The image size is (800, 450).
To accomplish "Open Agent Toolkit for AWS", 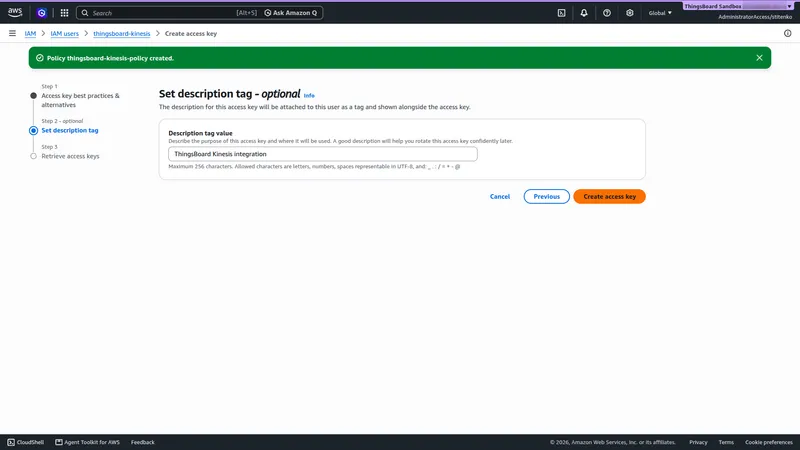I will [87, 442].
